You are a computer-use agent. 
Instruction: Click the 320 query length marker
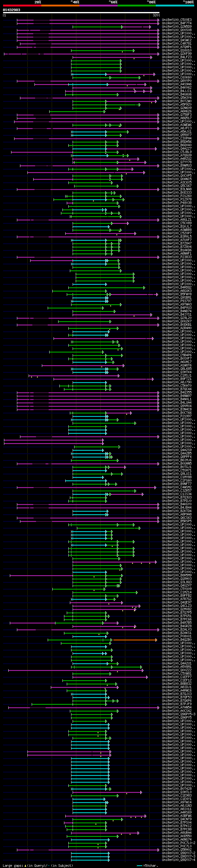[155, 15]
